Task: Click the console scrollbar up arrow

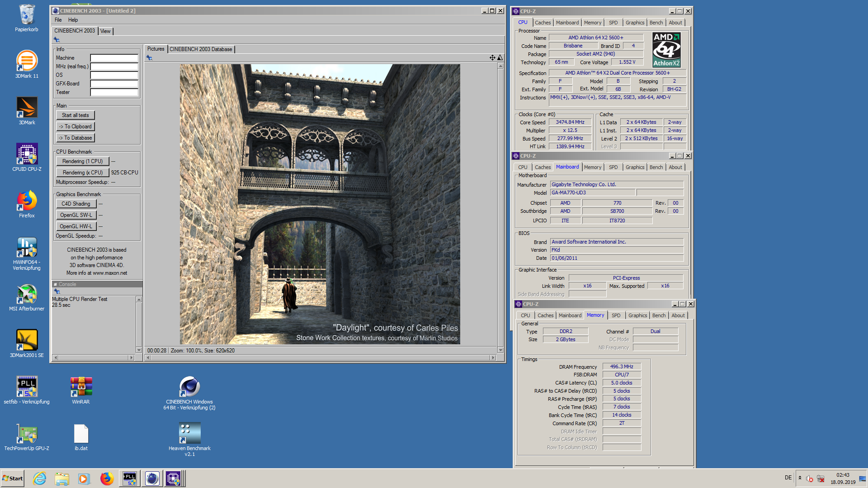Action: click(x=139, y=300)
